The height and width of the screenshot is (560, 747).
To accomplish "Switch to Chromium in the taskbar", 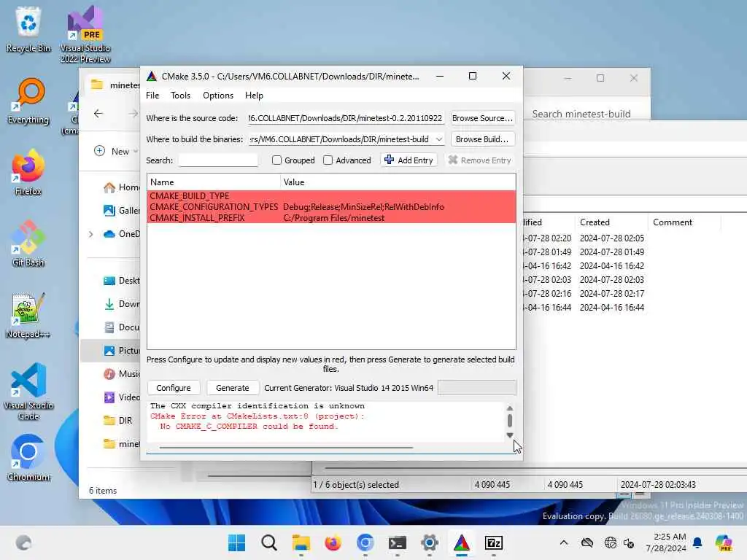I will pyautogui.click(x=365, y=542).
